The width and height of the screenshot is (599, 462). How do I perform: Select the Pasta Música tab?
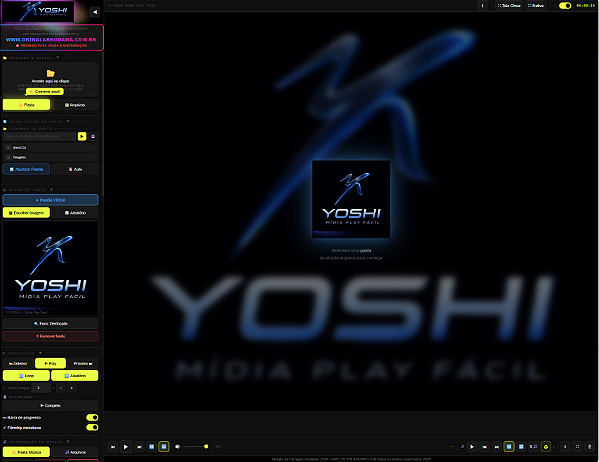(26, 452)
